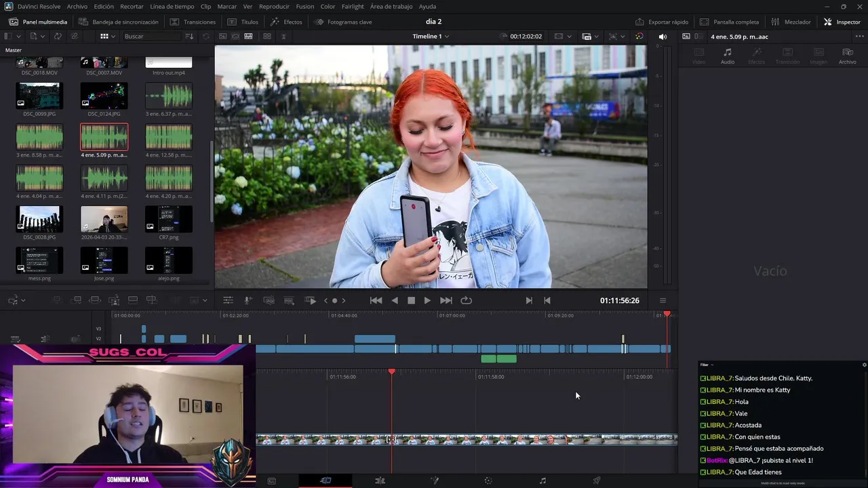Toggle the Efectos panel
The height and width of the screenshot is (488, 868).
286,22
